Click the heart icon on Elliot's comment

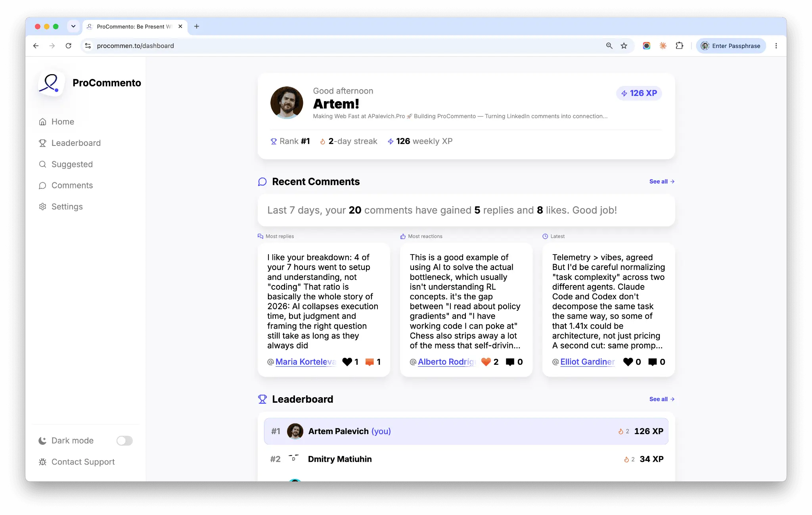point(628,362)
